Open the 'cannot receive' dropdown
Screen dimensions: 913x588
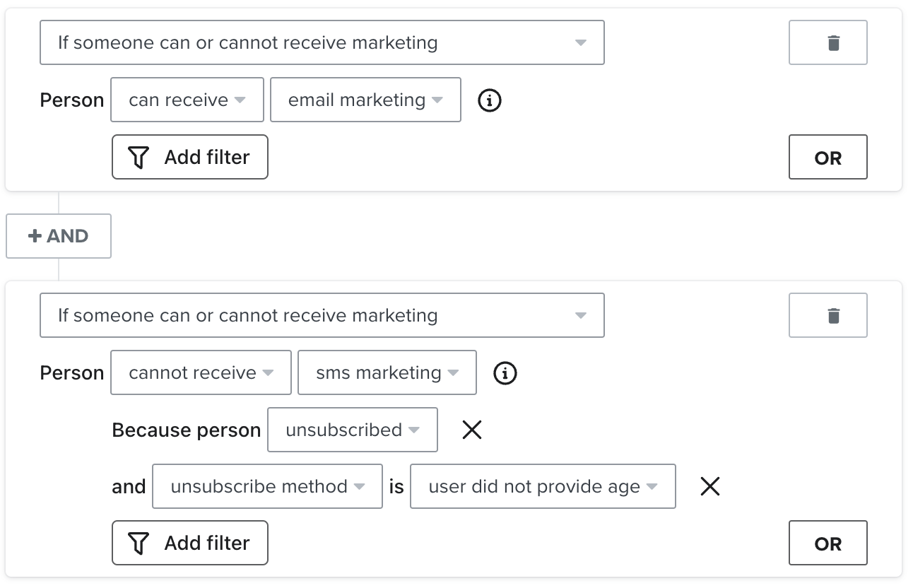click(x=201, y=372)
